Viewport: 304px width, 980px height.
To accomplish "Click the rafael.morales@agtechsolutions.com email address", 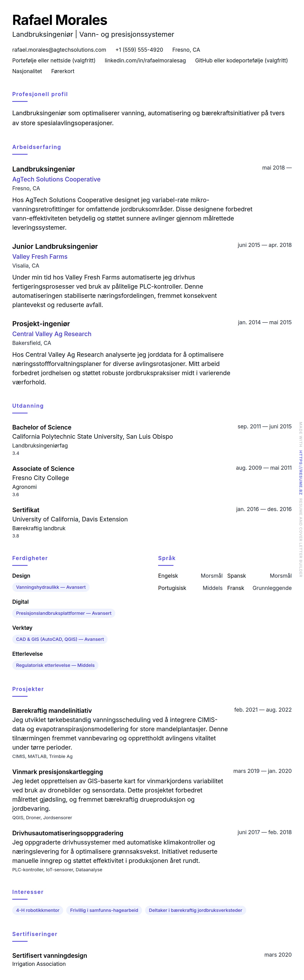I will click(59, 50).
